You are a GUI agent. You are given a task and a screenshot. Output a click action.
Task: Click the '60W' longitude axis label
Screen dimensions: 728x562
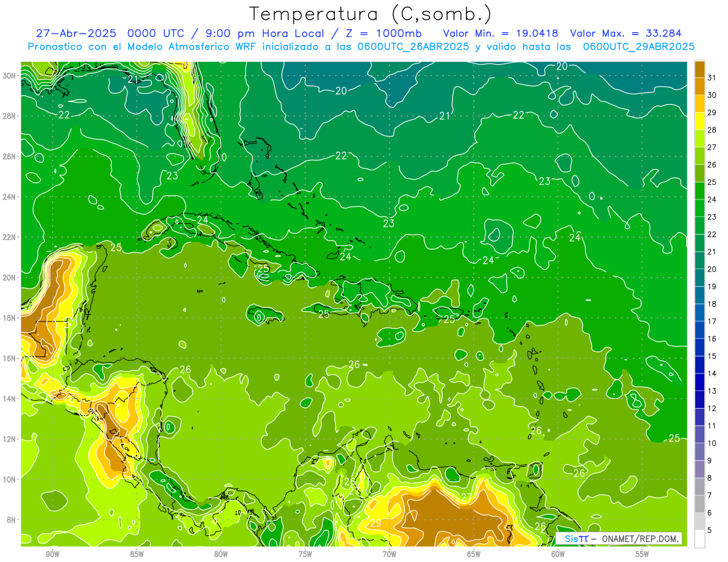point(558,554)
